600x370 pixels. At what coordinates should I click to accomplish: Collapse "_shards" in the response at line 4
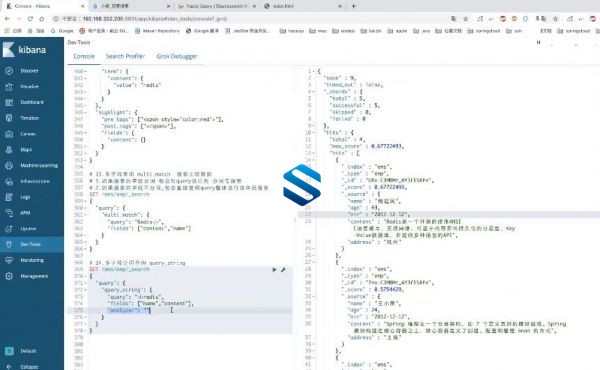pos(314,92)
